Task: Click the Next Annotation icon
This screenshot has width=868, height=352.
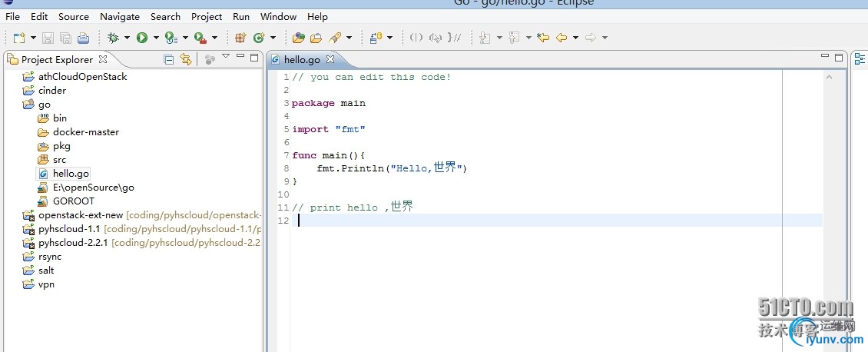Action: tap(485, 38)
